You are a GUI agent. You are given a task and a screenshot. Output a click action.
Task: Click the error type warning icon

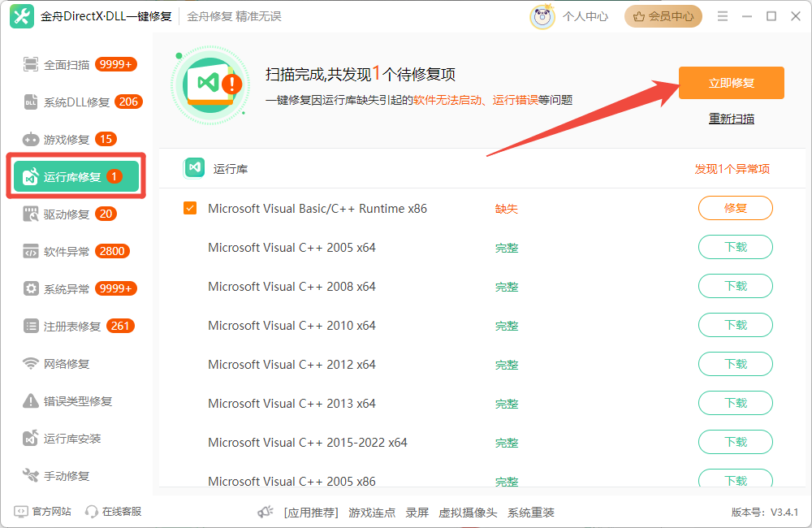click(31, 401)
